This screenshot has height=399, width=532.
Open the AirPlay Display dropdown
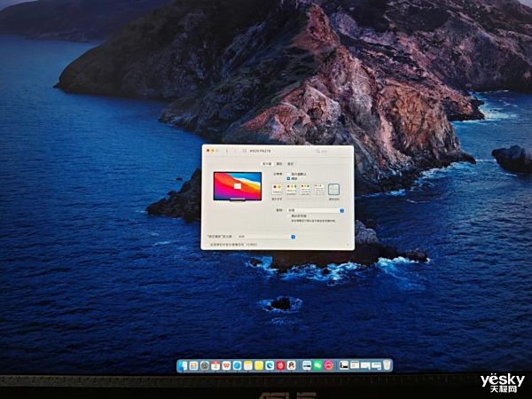pyautogui.click(x=266, y=237)
